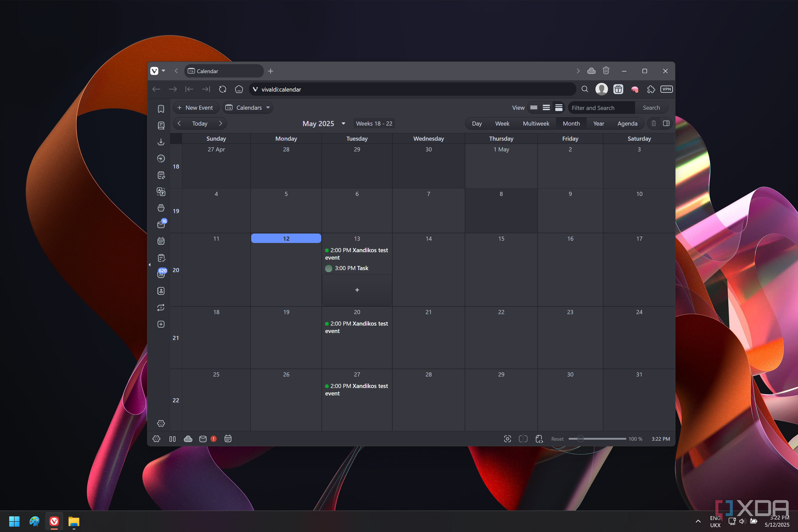
Task: Click the Capture Page camera icon
Action: (x=507, y=439)
